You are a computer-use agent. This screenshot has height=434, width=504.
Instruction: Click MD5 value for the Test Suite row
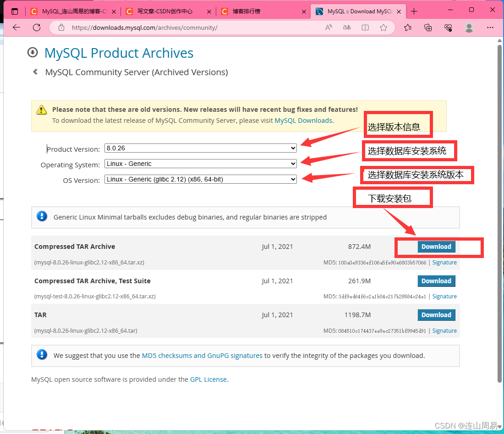(382, 297)
